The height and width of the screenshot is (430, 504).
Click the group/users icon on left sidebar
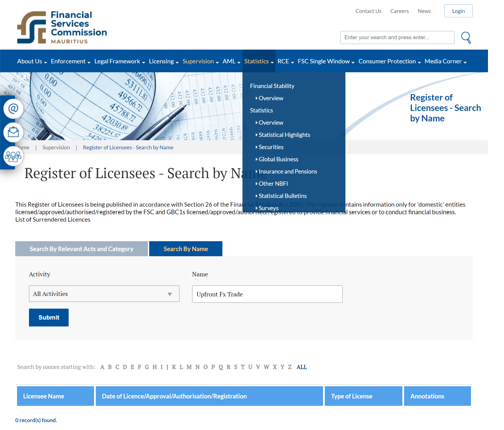[x=13, y=156]
